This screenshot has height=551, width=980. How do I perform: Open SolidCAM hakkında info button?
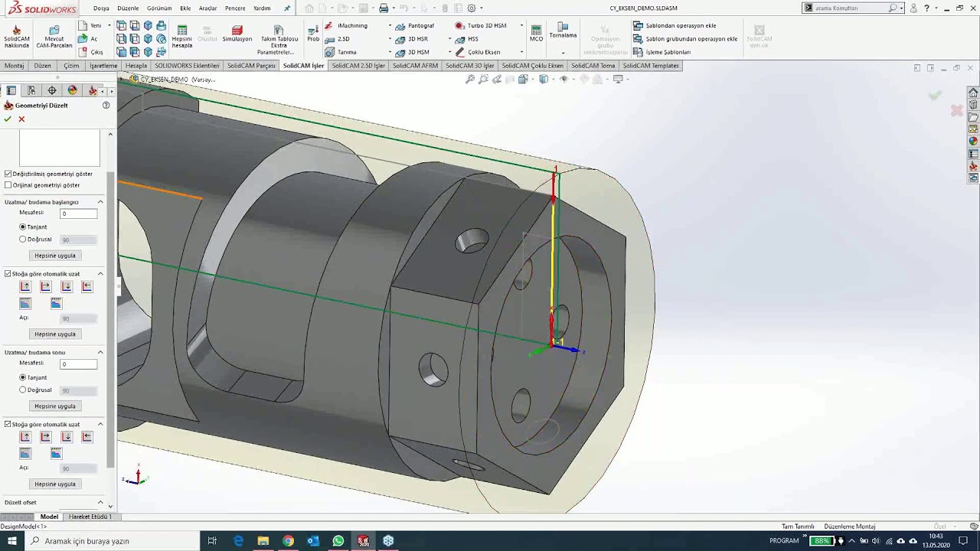[16, 37]
